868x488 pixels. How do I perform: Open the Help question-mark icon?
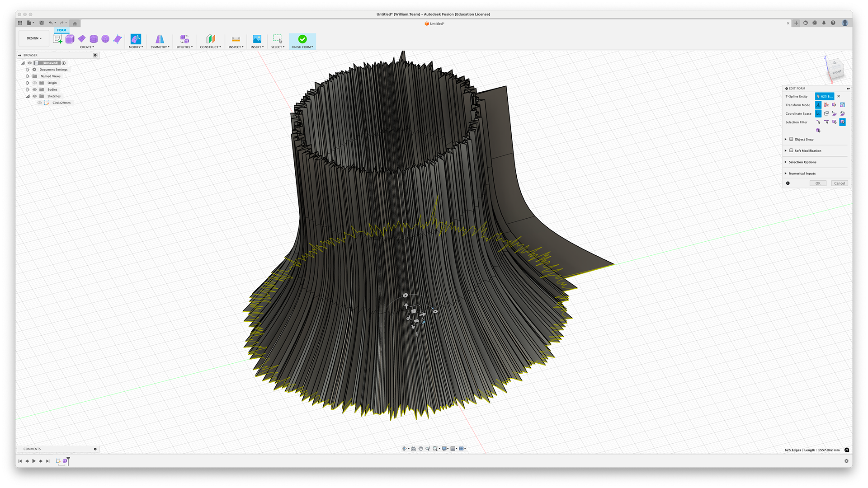click(833, 23)
